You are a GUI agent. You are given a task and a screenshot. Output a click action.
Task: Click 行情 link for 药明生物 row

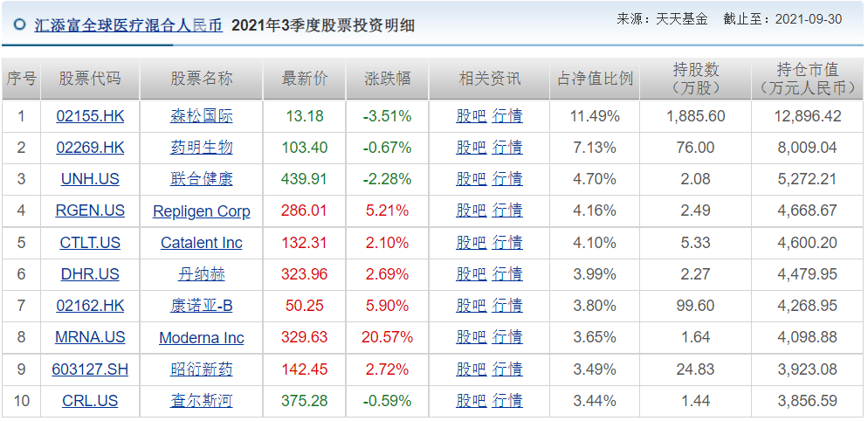point(506,148)
